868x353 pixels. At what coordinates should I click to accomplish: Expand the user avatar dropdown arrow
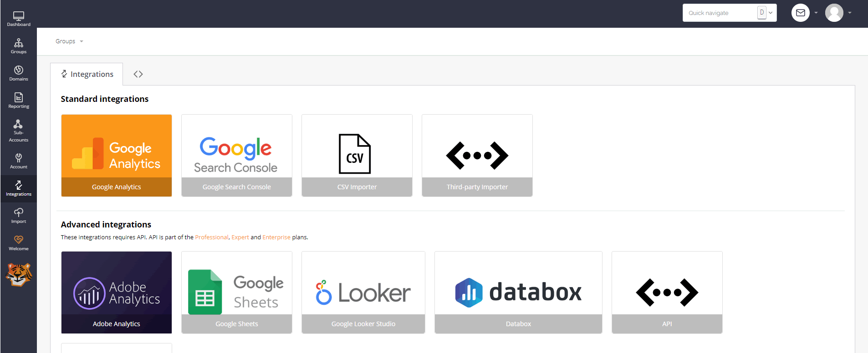point(850,13)
